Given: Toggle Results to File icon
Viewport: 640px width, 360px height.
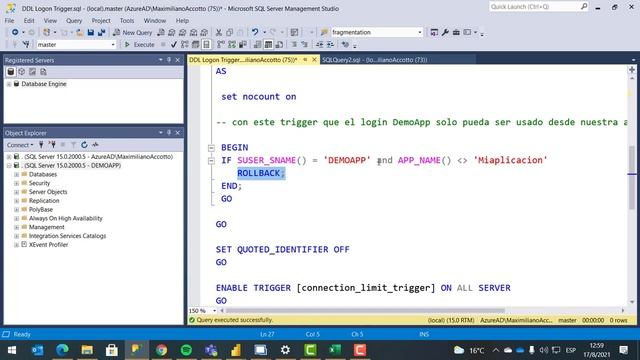Looking at the screenshot, I should [x=279, y=44].
